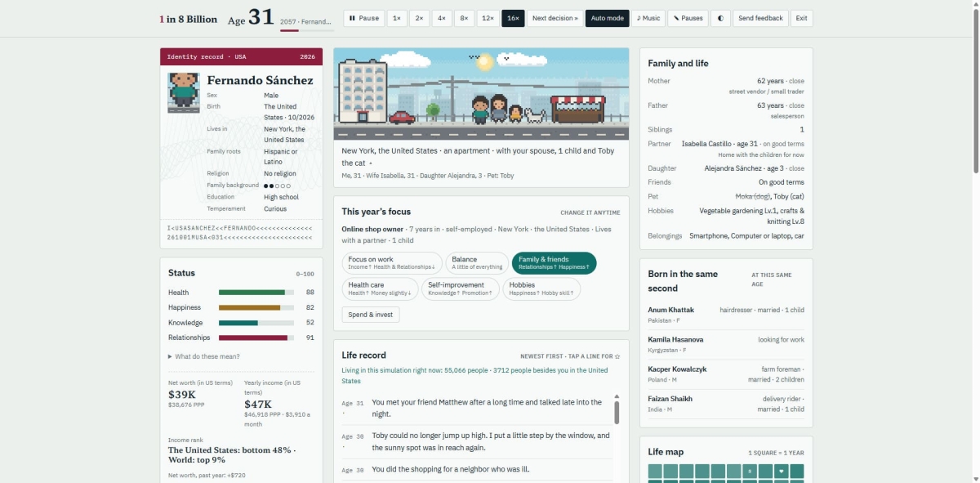Set playback speed to 2×
The height and width of the screenshot is (483, 980).
click(x=420, y=18)
